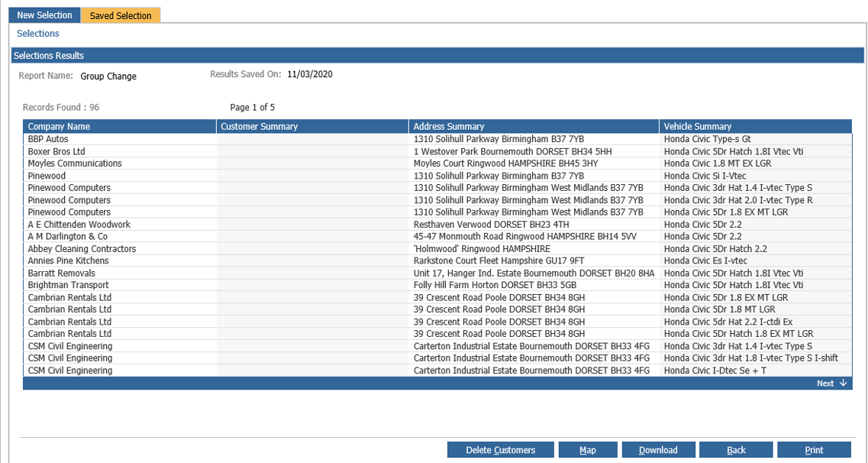
Task: Click the Customer Summary column header
Action: coord(312,126)
